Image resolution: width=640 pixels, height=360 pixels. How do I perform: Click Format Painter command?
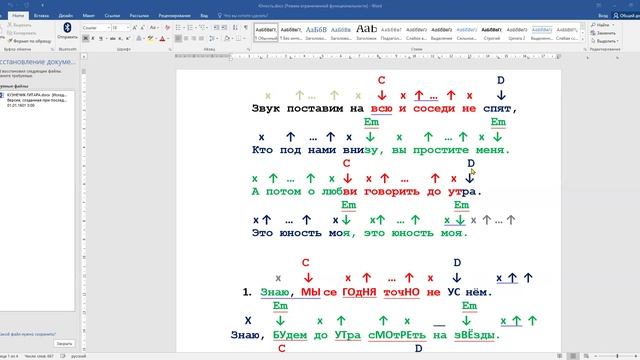[29, 41]
